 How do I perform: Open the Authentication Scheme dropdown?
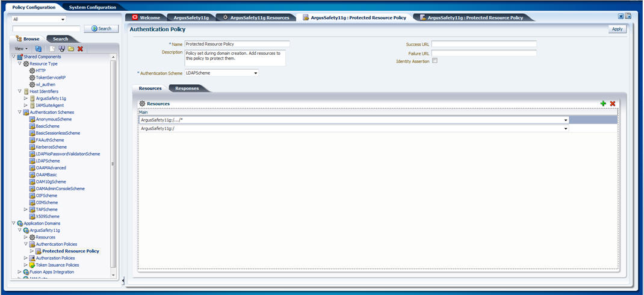(x=255, y=73)
